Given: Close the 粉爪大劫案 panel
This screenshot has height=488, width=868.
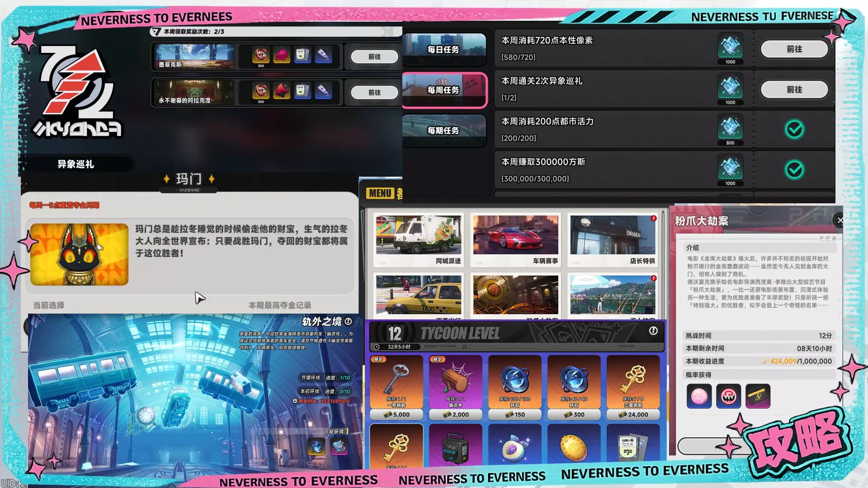Looking at the screenshot, I should point(840,221).
